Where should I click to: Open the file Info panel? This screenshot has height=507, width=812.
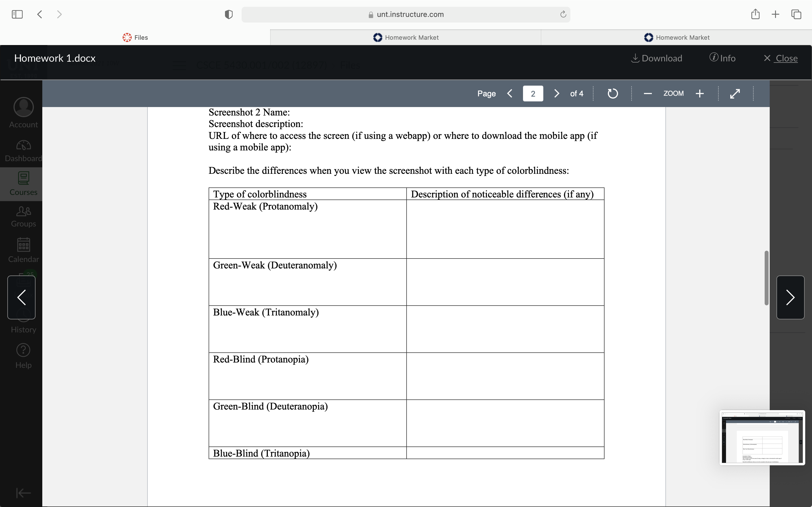coord(722,58)
